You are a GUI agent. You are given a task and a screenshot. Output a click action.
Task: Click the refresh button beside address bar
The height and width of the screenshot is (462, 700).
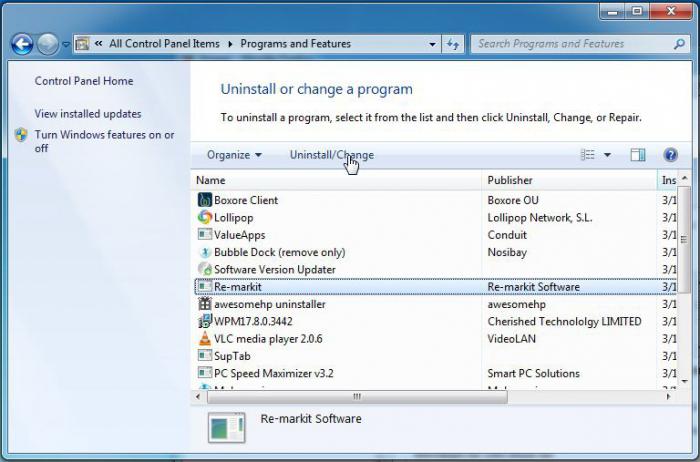tap(453, 44)
